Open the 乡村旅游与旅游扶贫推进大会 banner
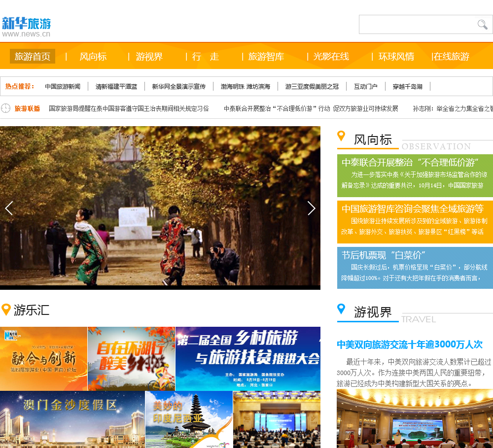This screenshot has width=493, height=448. pyautogui.click(x=248, y=359)
